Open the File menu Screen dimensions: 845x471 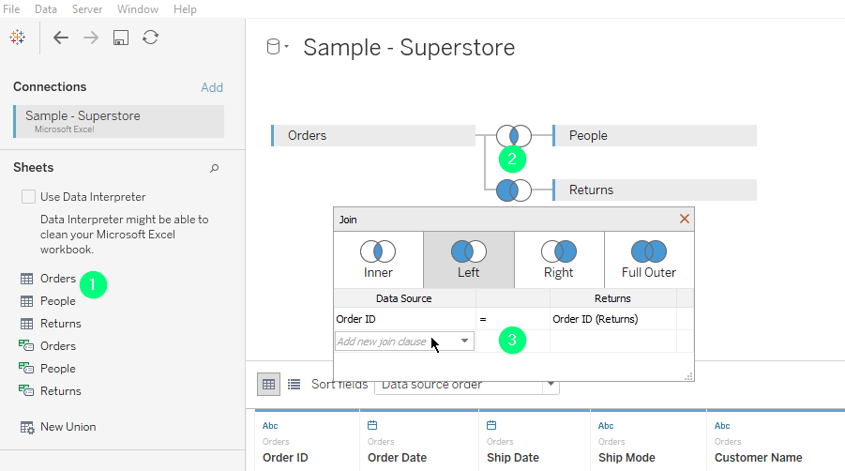click(11, 9)
